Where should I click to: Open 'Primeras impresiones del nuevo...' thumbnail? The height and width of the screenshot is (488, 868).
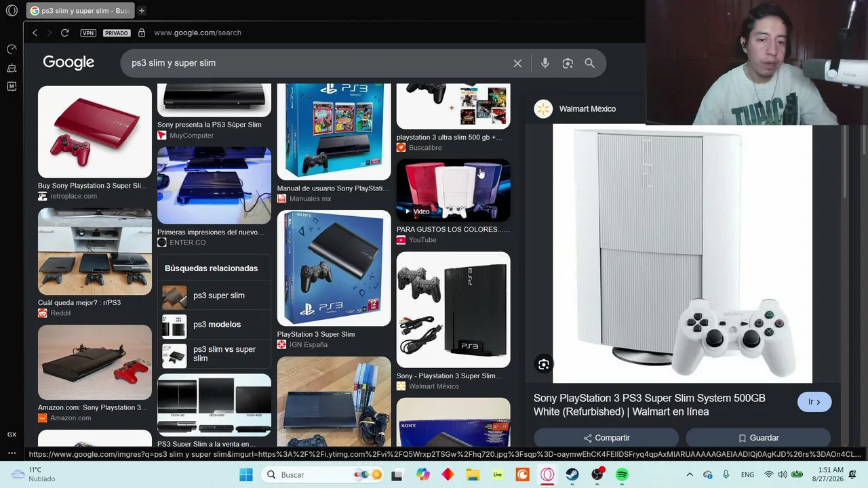(x=214, y=185)
